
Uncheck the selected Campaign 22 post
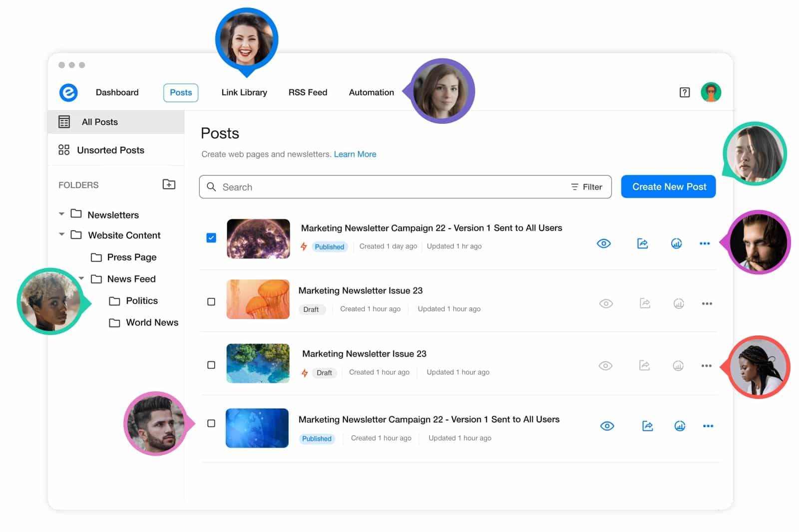click(211, 238)
